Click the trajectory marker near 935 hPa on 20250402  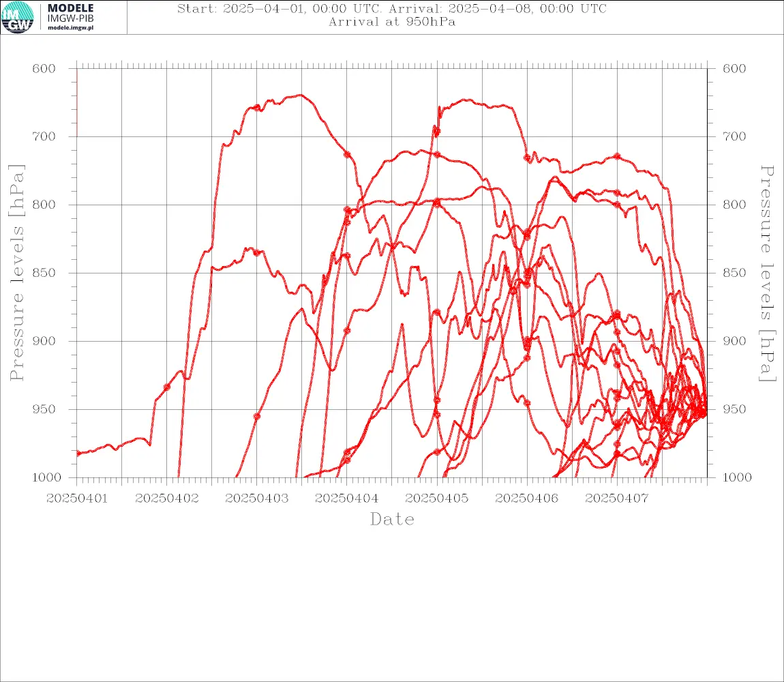167,387
